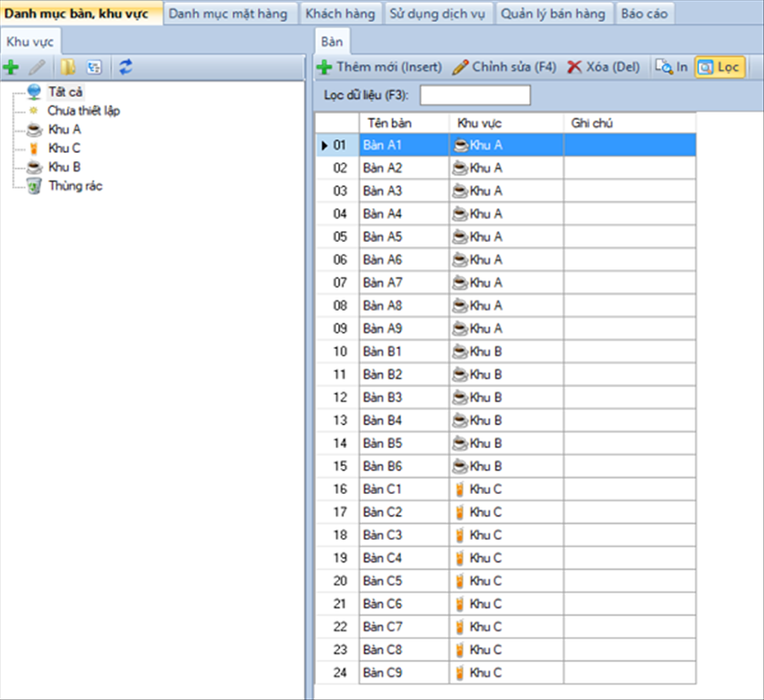Click Thêm mới (Insert) button
The width and height of the screenshot is (764, 700).
379,67
